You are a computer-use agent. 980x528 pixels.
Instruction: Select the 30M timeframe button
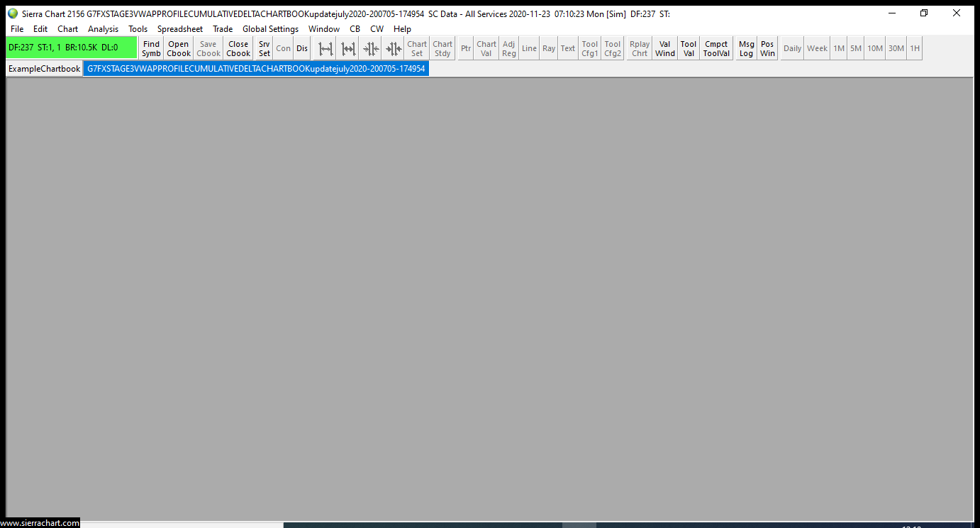[896, 48]
